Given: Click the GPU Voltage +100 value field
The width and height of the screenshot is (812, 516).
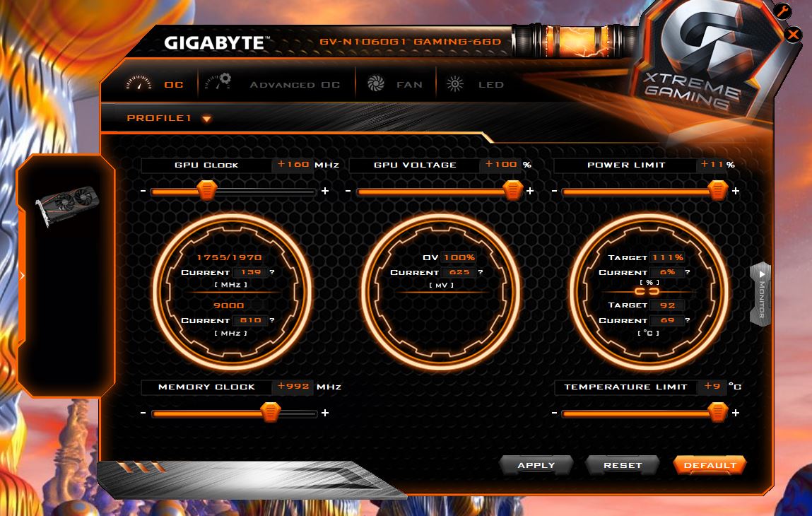Looking at the screenshot, I should coord(500,165).
